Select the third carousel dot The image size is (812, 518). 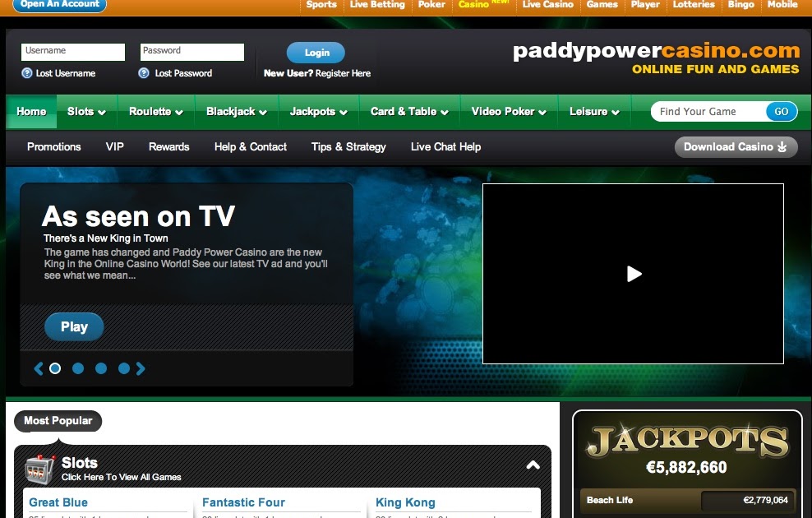[101, 368]
